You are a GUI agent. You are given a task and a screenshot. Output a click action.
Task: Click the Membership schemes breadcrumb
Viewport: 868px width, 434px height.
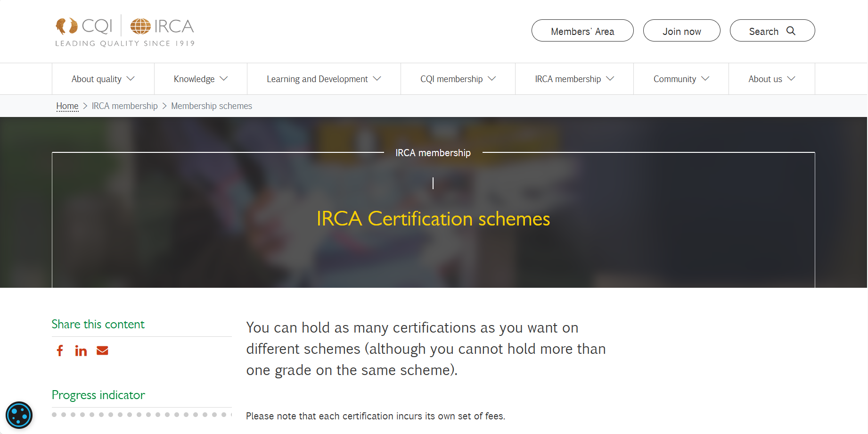pyautogui.click(x=212, y=106)
